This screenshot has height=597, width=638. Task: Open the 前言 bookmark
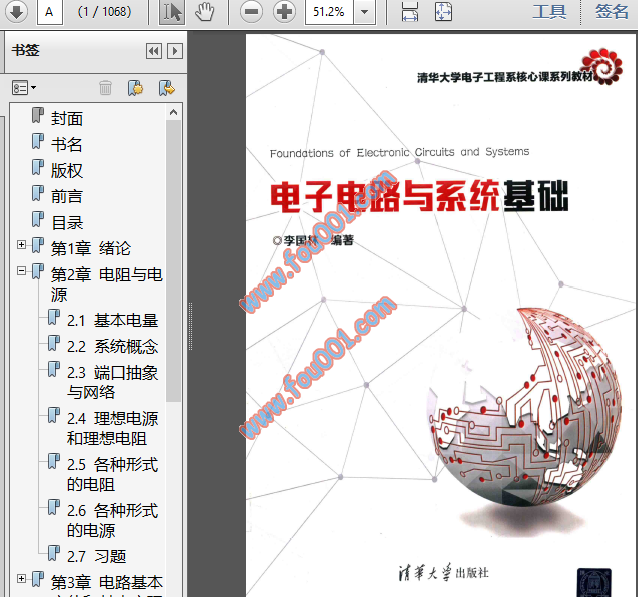[67, 196]
